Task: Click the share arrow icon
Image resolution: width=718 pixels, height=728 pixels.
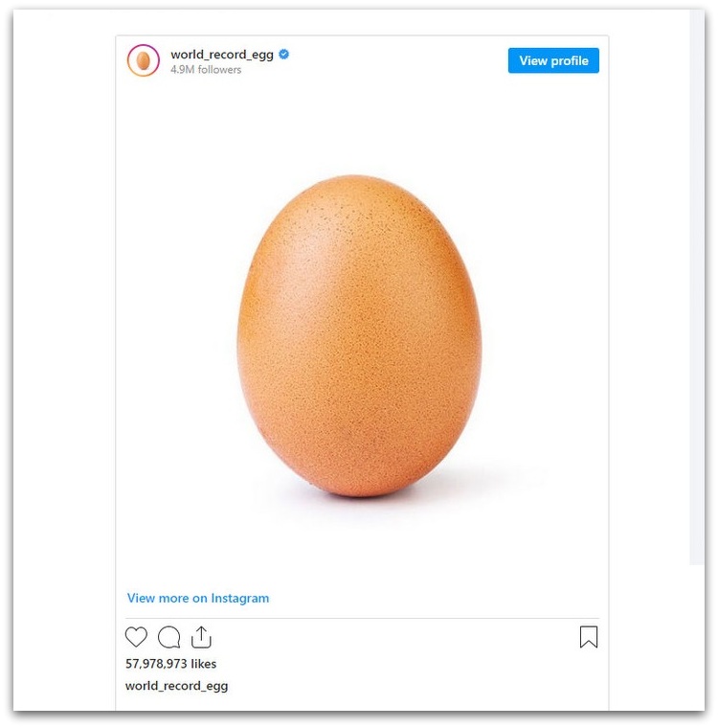Action: 201,637
